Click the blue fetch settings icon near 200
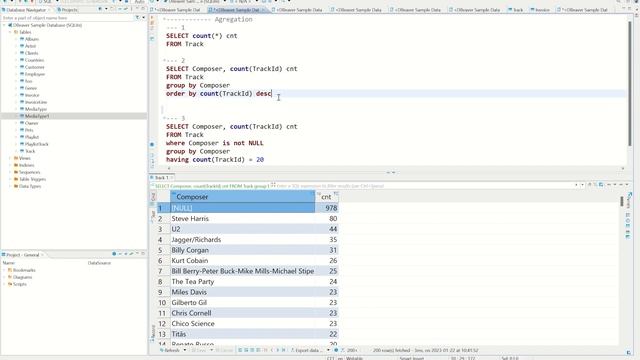 click(x=336, y=350)
